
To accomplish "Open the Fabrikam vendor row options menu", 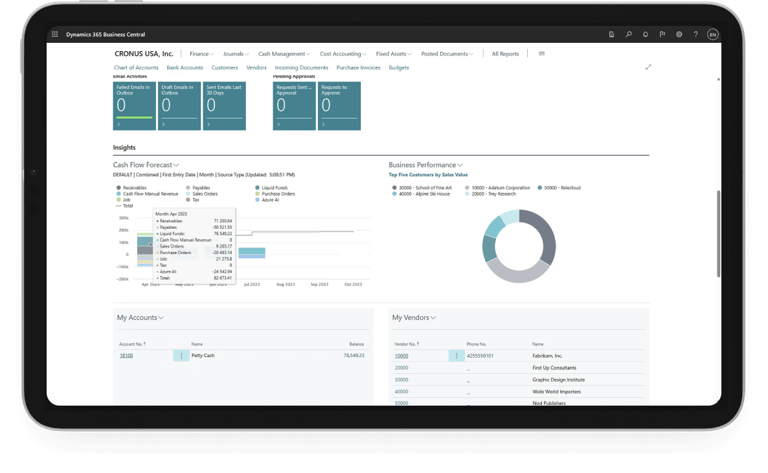I will click(x=456, y=355).
